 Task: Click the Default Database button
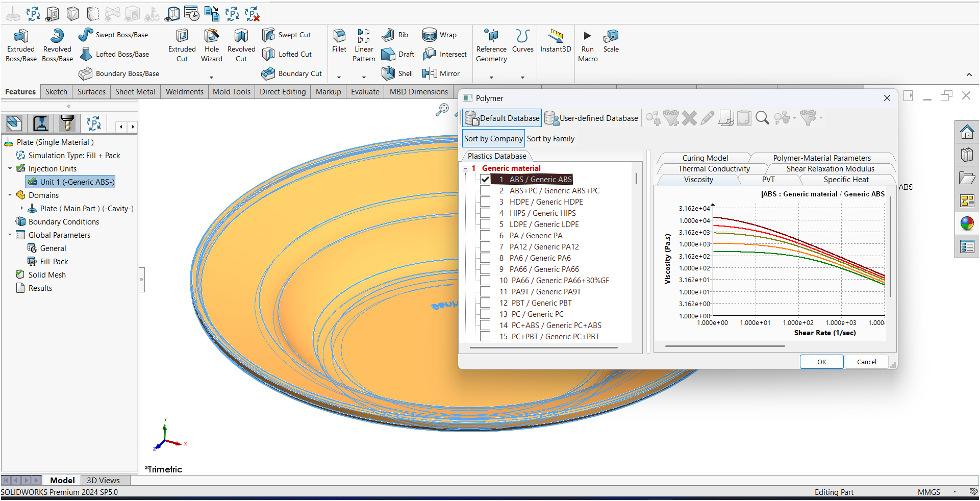pyautogui.click(x=501, y=118)
